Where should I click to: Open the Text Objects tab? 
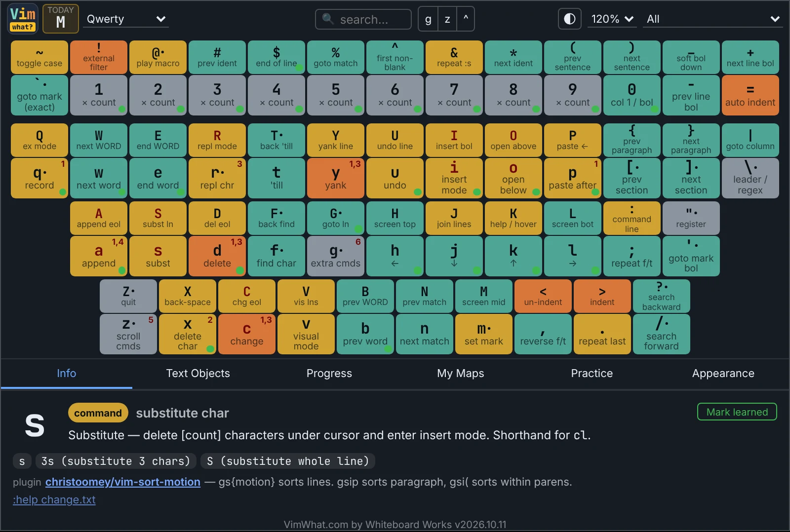coord(198,374)
